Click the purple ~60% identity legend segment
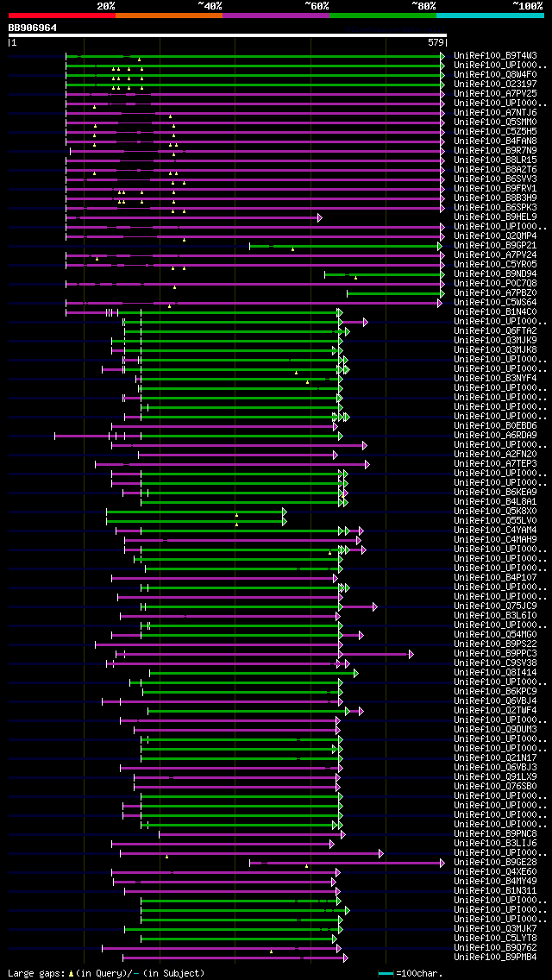Image resolution: width=552 pixels, height=980 pixels. point(276,15)
